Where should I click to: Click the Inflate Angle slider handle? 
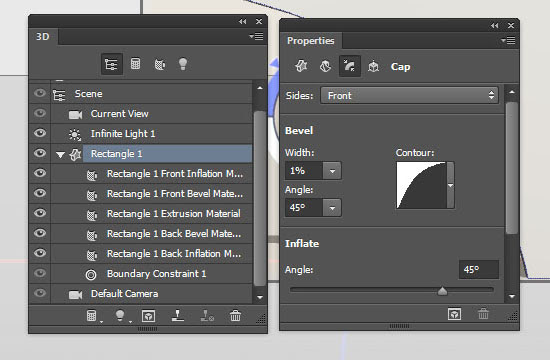(x=442, y=291)
